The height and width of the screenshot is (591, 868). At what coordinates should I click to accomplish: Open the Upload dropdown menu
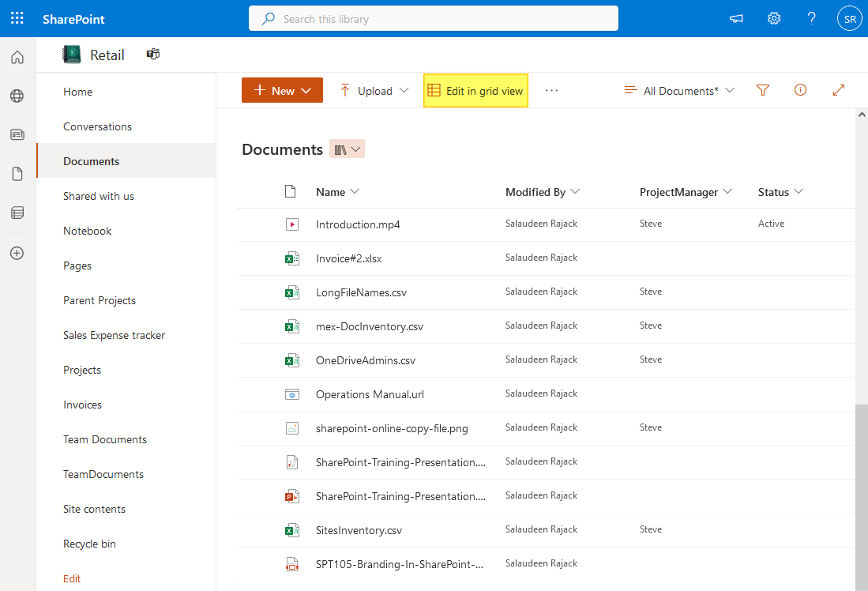(374, 91)
